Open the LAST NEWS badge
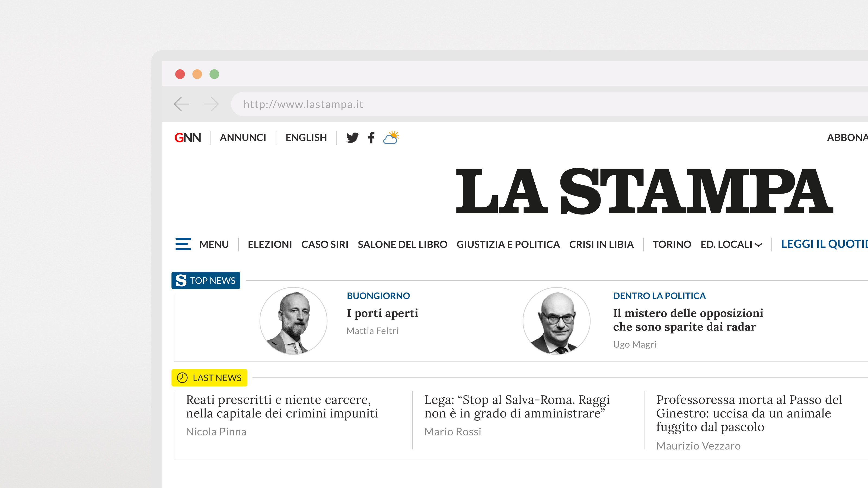The image size is (868, 488). (209, 378)
